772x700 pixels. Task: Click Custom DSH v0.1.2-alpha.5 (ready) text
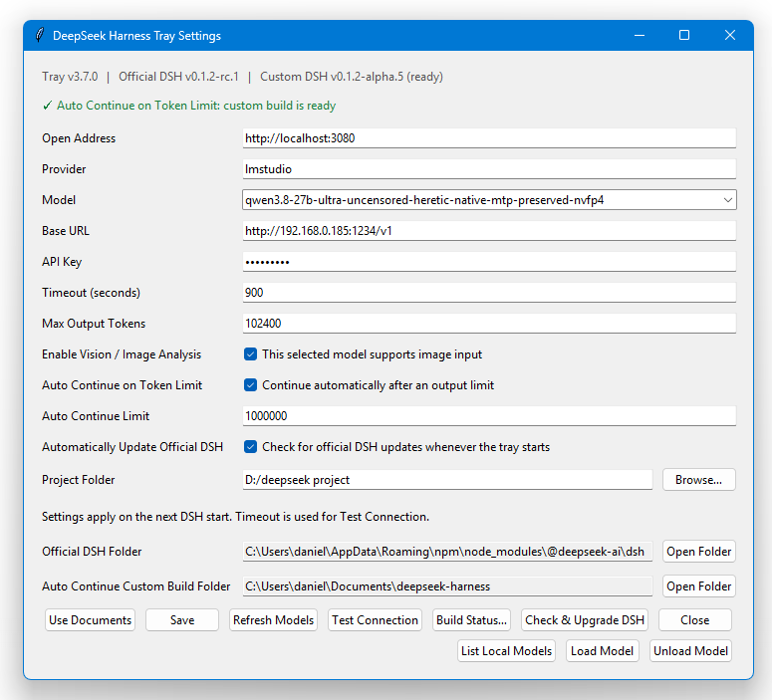click(x=352, y=77)
